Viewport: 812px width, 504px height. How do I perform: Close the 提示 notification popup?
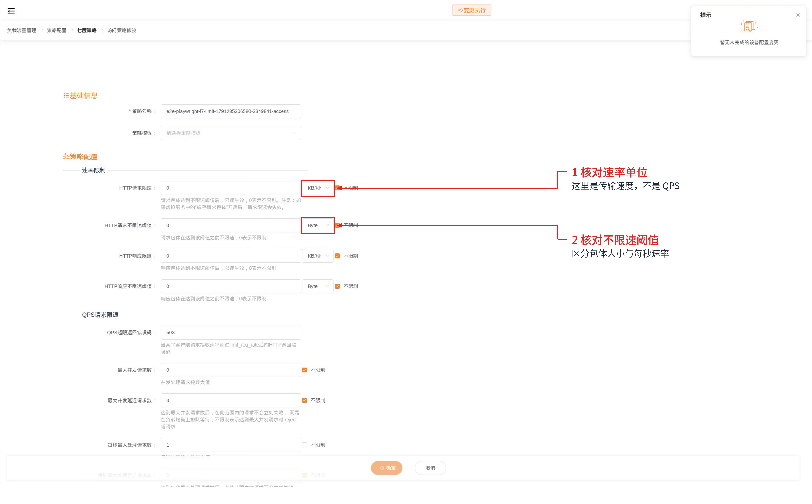coord(798,15)
